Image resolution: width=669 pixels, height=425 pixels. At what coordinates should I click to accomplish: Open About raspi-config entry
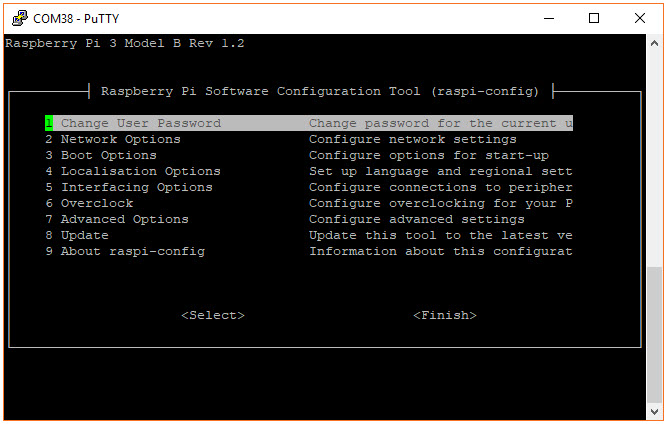(x=132, y=251)
